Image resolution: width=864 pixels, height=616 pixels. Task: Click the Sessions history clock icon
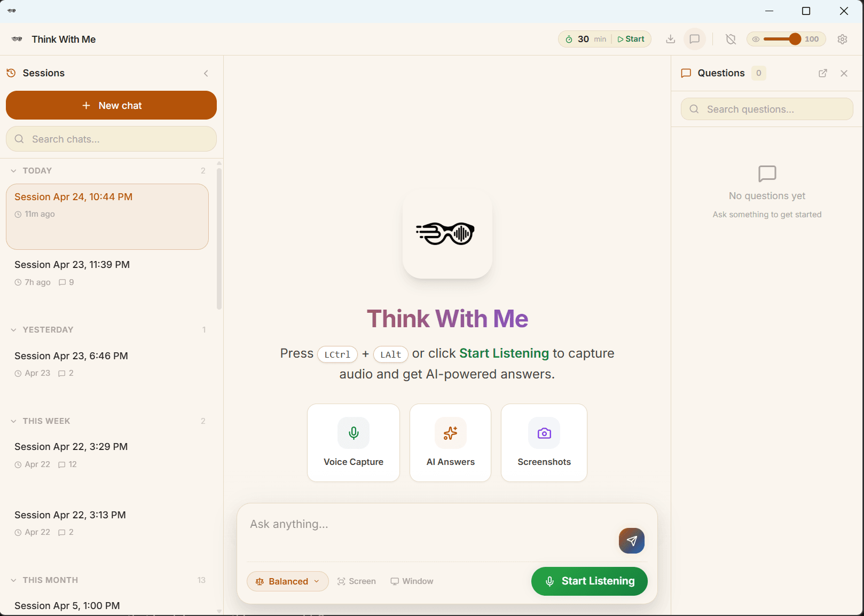pyautogui.click(x=11, y=73)
